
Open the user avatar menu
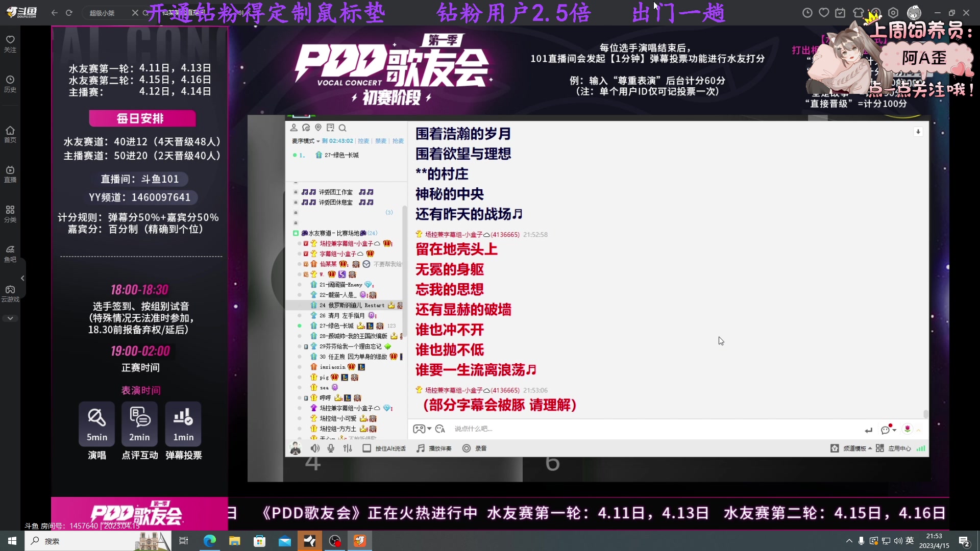click(x=914, y=13)
